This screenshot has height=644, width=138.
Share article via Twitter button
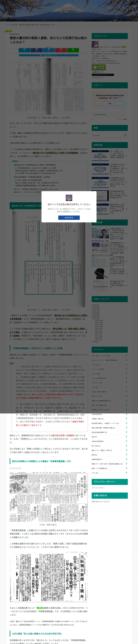pos(49,50)
